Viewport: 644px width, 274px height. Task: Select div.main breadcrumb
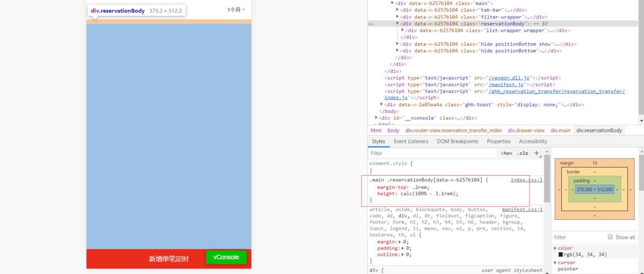click(x=560, y=131)
